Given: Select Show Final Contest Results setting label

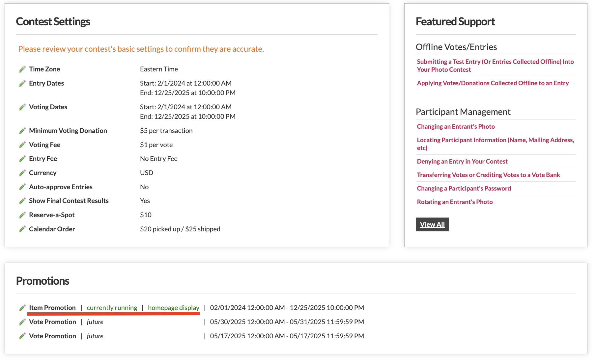Looking at the screenshot, I should (69, 201).
